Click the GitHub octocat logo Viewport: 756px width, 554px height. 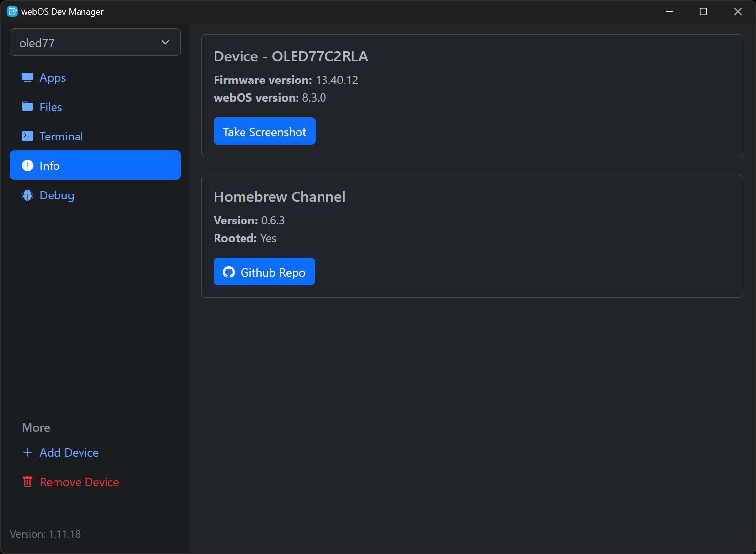pos(229,272)
